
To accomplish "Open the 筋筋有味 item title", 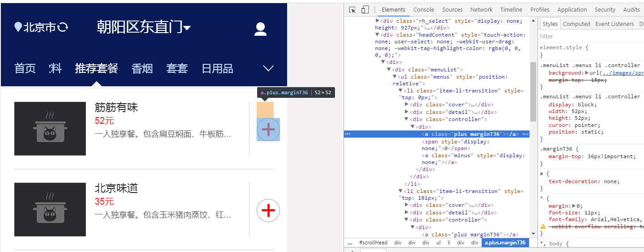I will tap(116, 107).
